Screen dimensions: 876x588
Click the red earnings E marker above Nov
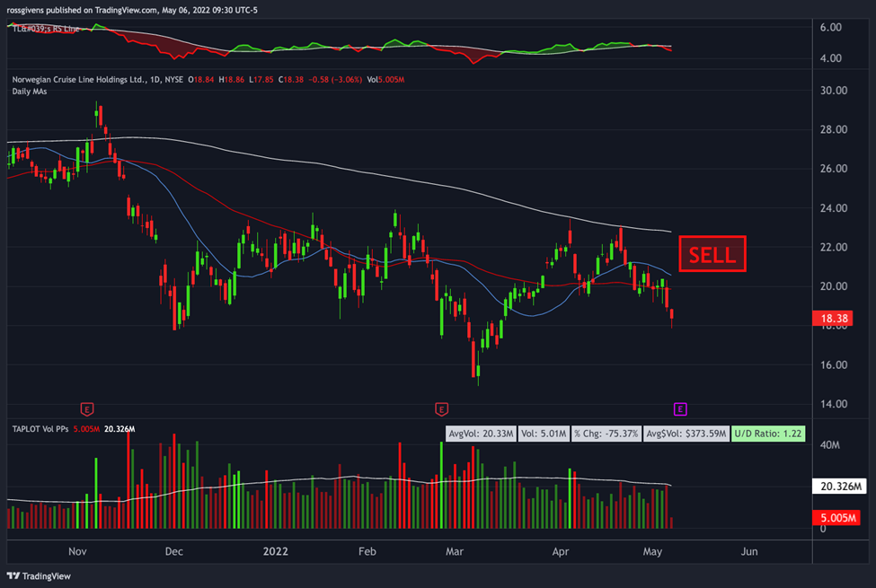[86, 409]
